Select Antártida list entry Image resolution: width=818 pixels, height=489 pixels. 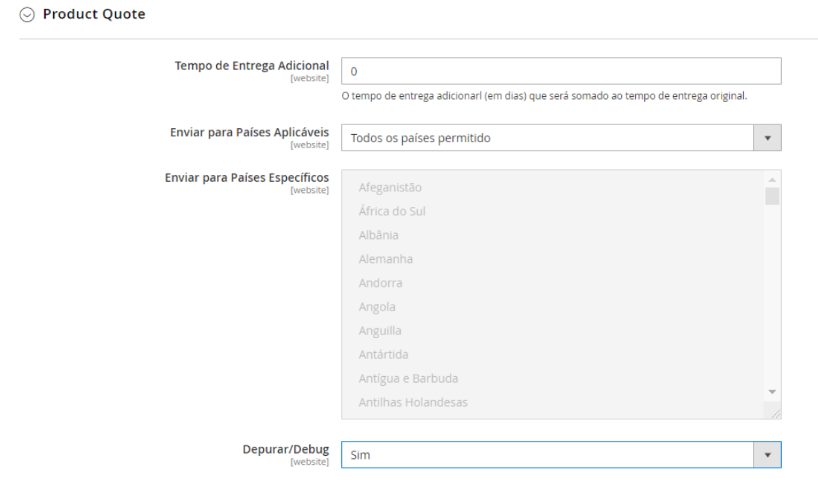point(383,355)
